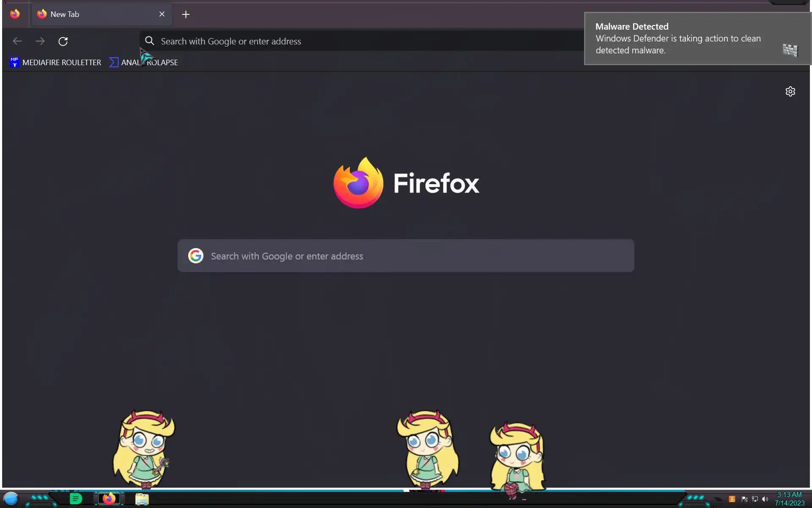Viewport: 812px width, 508px height.
Task: Open the new tab personalize gear
Action: click(x=790, y=91)
